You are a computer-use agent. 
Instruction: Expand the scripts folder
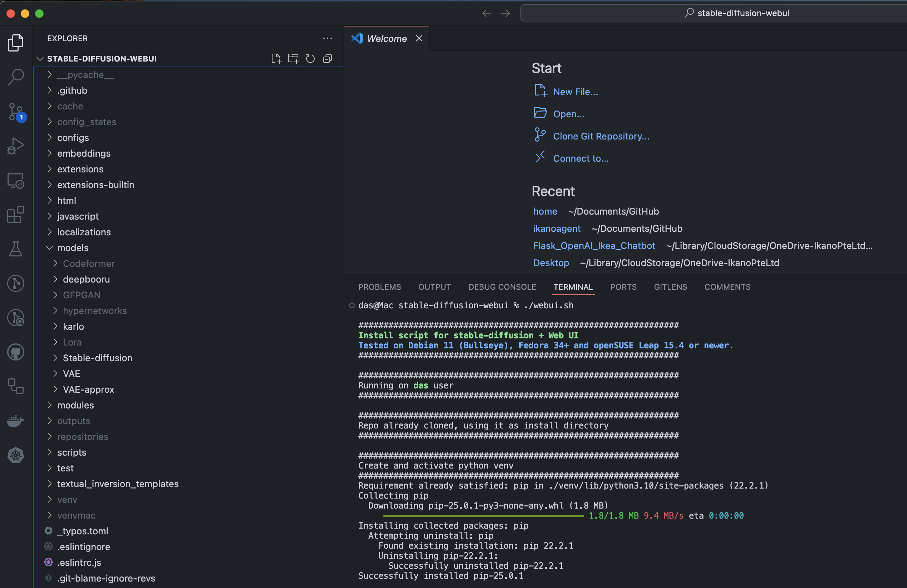[x=72, y=452]
